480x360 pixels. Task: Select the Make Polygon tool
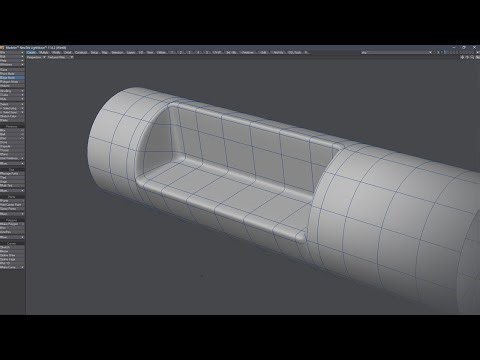click(12, 224)
